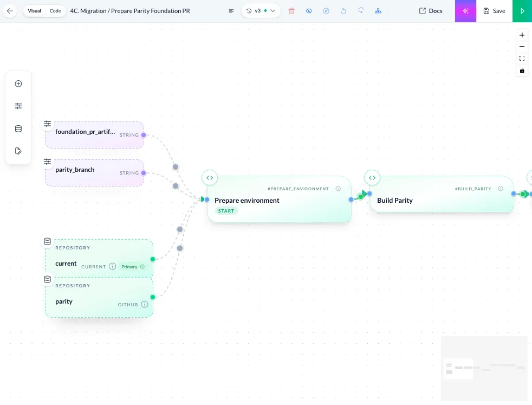This screenshot has width=532, height=405.
Task: Redo change with the redo arrow
Action: (361, 11)
